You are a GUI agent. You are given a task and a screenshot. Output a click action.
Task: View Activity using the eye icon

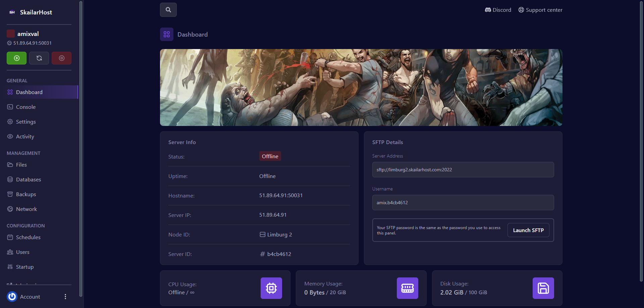pos(10,136)
